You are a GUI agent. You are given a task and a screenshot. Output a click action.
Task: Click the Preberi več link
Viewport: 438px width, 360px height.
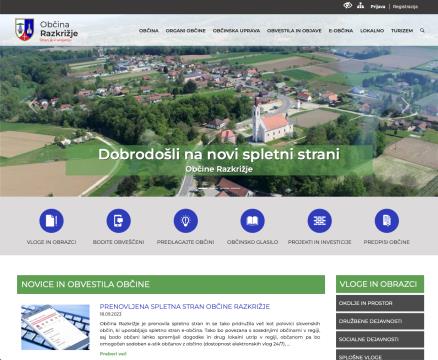click(x=113, y=354)
